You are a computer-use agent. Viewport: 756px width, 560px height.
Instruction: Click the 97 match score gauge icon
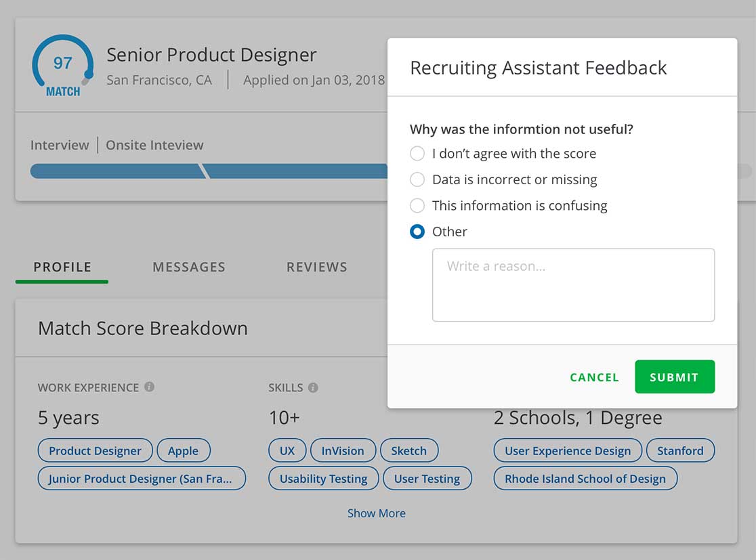(62, 67)
